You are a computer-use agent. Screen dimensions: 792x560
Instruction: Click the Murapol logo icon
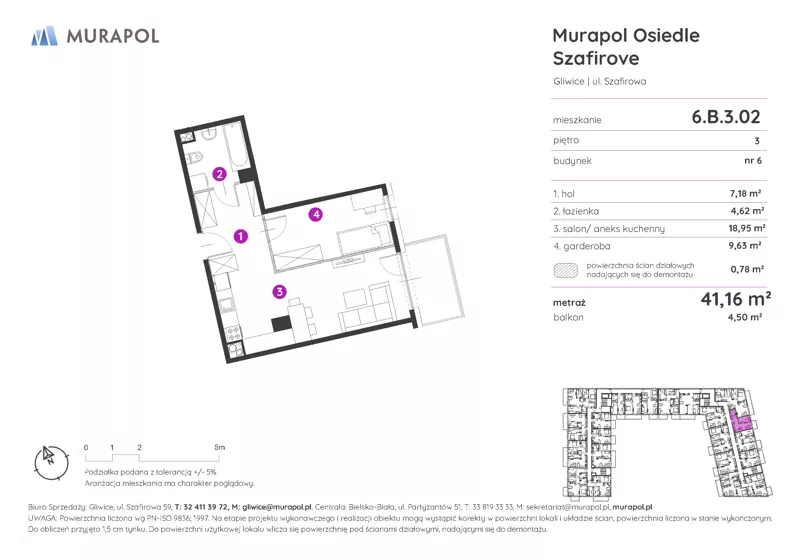tap(44, 36)
